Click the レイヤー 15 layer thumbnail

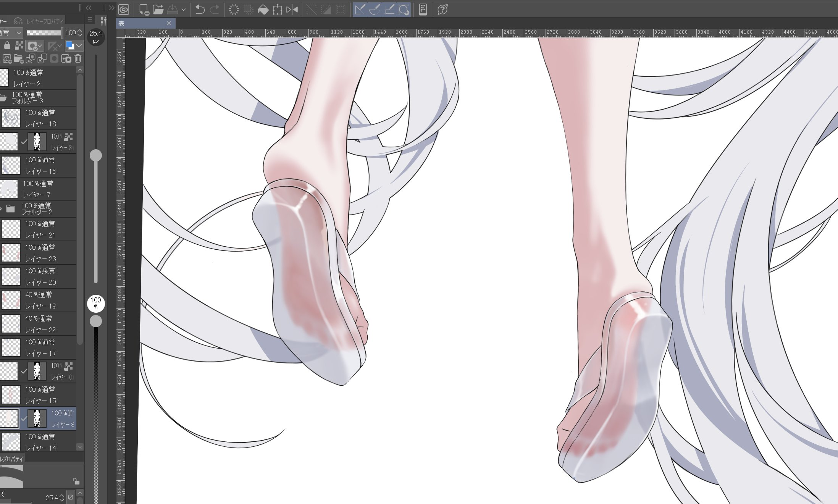click(11, 395)
